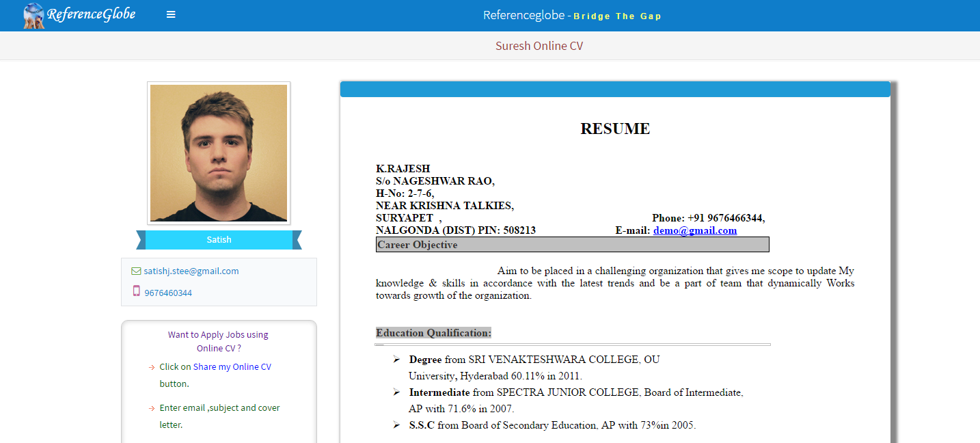
Task: Open the hamburger menu icon
Action: pyautogui.click(x=171, y=14)
